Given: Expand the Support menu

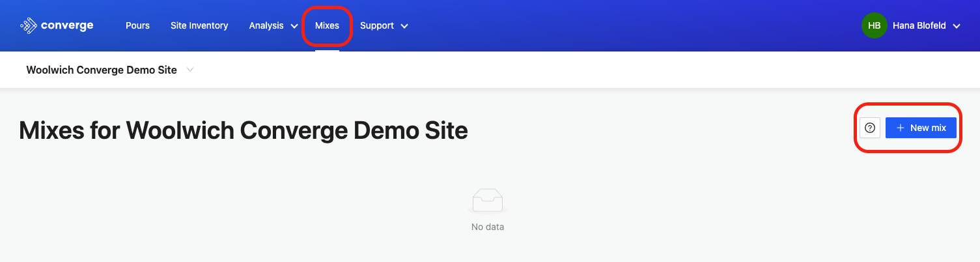Looking at the screenshot, I should point(384,26).
